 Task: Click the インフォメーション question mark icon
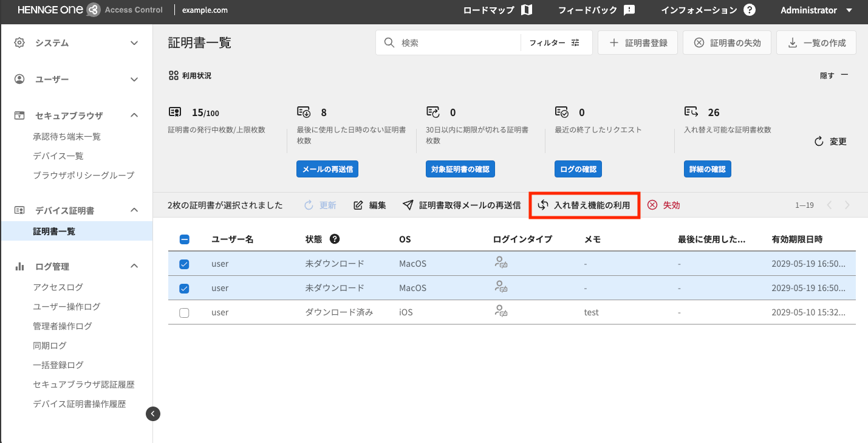point(750,10)
